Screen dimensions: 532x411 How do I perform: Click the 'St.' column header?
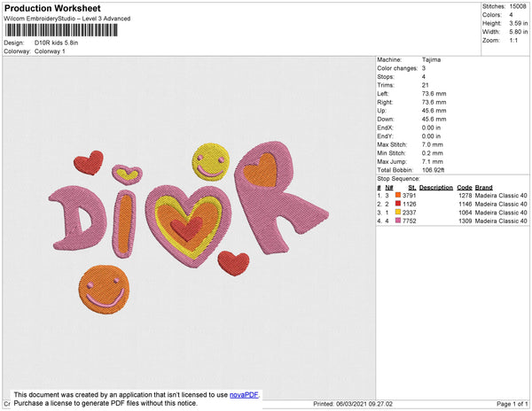(412, 188)
